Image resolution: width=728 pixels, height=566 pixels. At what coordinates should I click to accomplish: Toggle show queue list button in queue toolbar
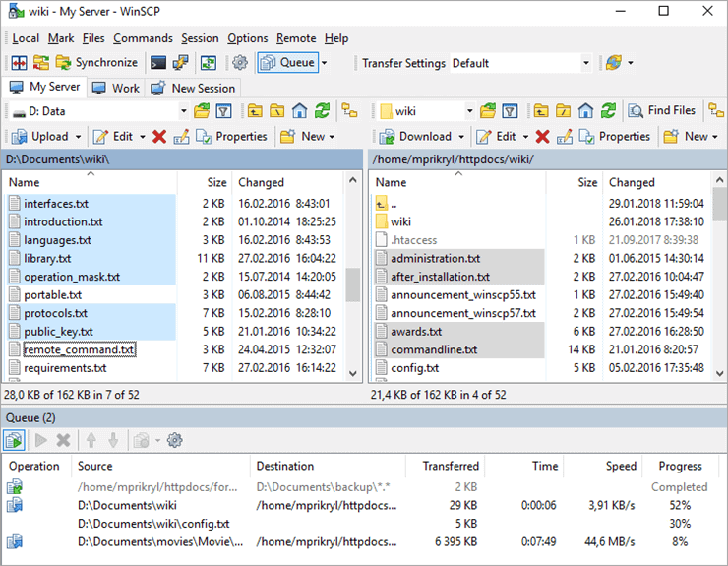[15, 440]
